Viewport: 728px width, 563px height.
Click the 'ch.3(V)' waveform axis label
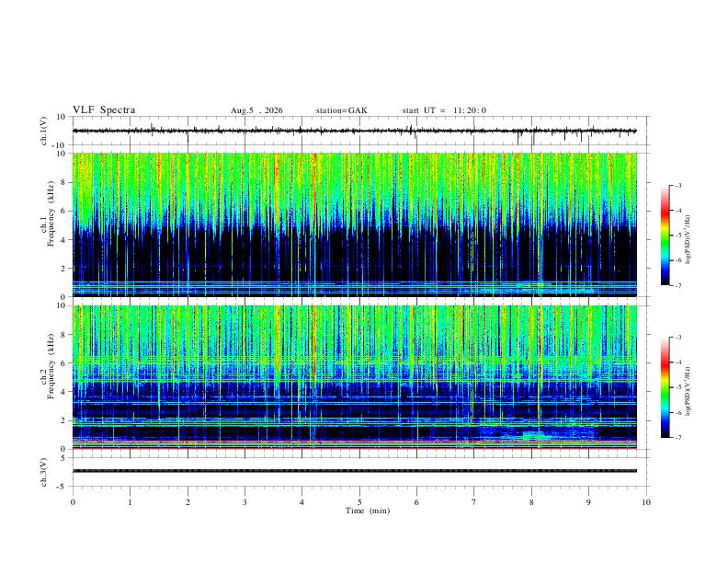[44, 472]
